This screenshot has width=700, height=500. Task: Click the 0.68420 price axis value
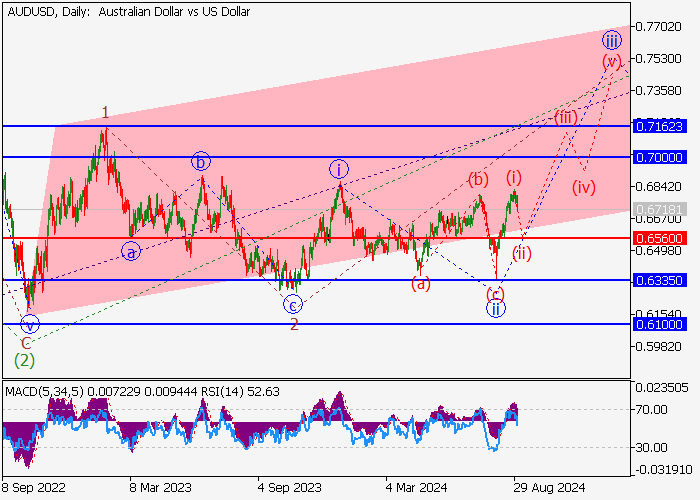coord(658,186)
